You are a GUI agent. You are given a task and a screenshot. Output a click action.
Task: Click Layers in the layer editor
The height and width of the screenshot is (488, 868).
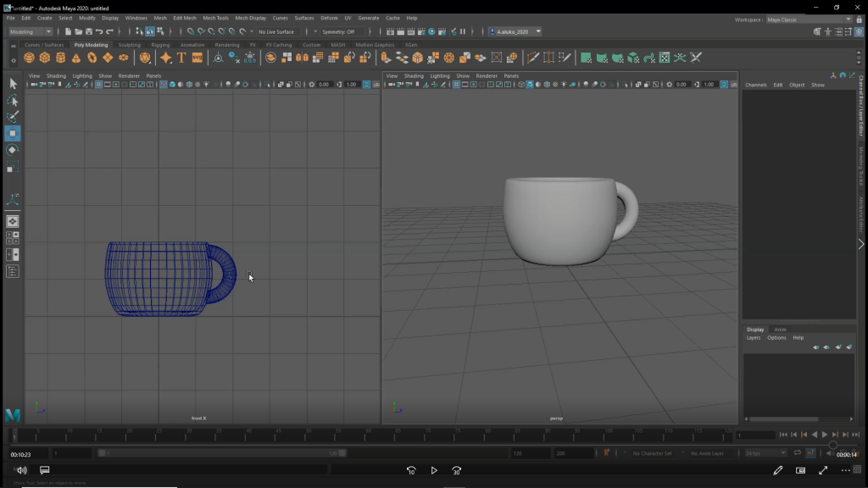753,338
